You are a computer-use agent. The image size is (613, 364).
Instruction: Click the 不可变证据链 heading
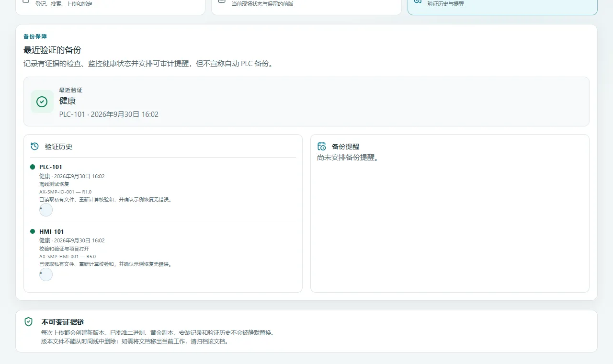[x=63, y=322]
